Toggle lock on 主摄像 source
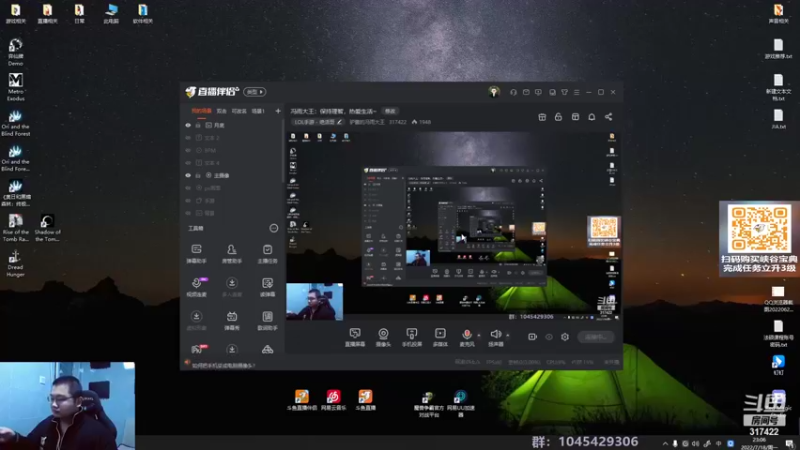Viewport: 800px width, 450px height. pyautogui.click(x=198, y=176)
